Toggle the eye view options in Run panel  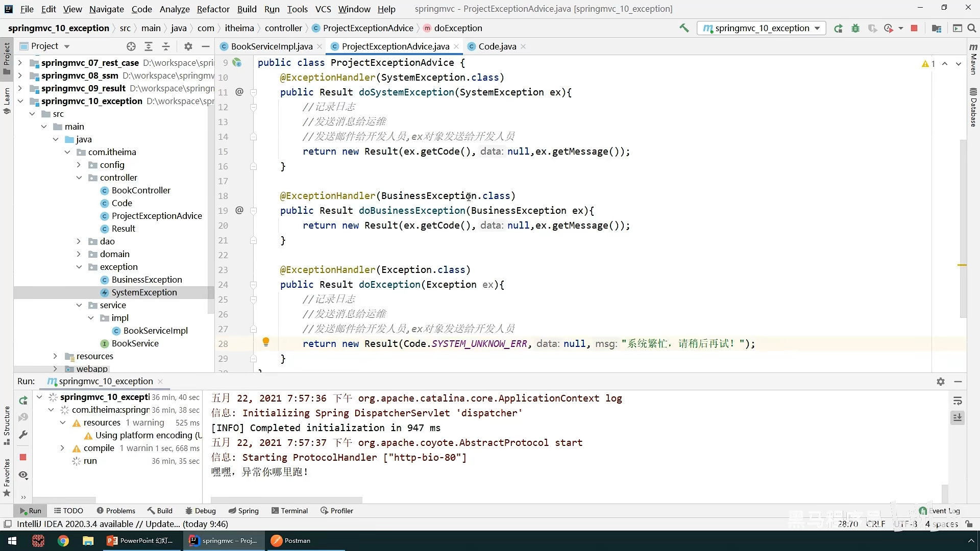coord(23,475)
